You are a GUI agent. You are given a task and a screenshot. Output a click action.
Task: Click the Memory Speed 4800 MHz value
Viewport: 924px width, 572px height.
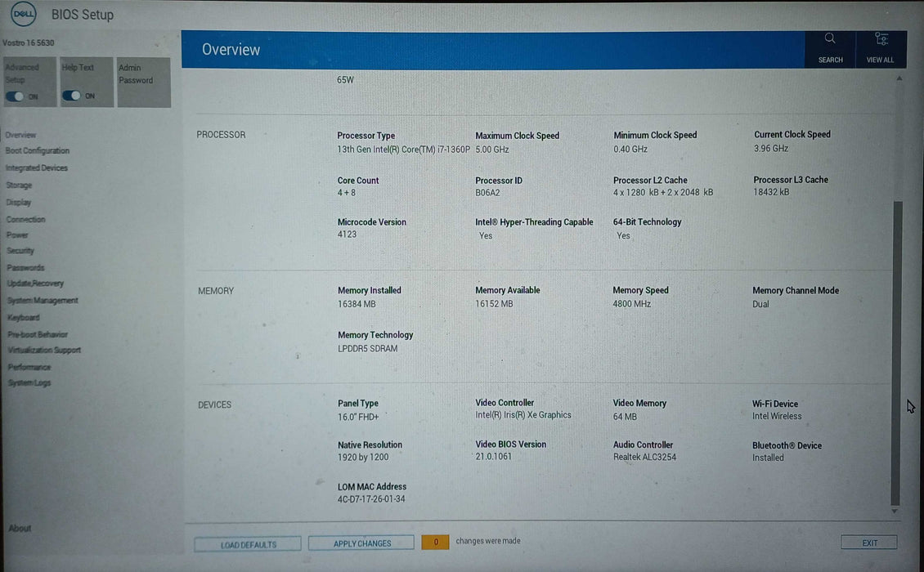click(x=632, y=305)
